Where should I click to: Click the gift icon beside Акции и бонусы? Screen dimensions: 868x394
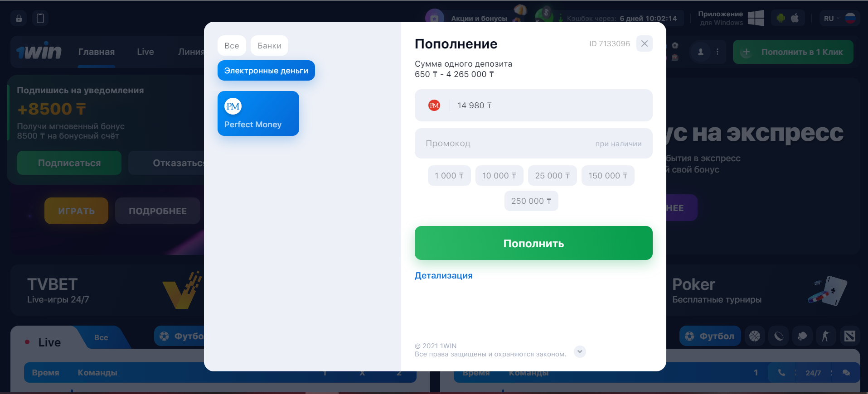tap(434, 18)
